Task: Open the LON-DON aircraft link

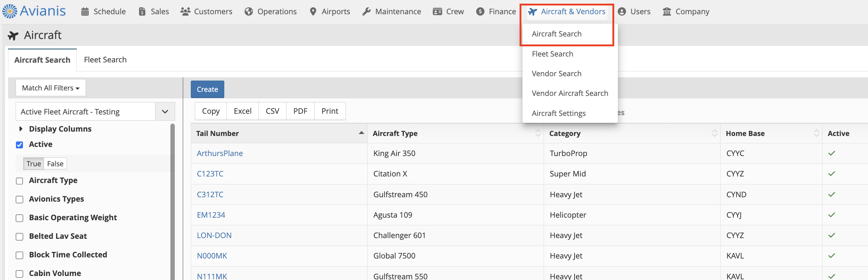Action: pyautogui.click(x=214, y=236)
